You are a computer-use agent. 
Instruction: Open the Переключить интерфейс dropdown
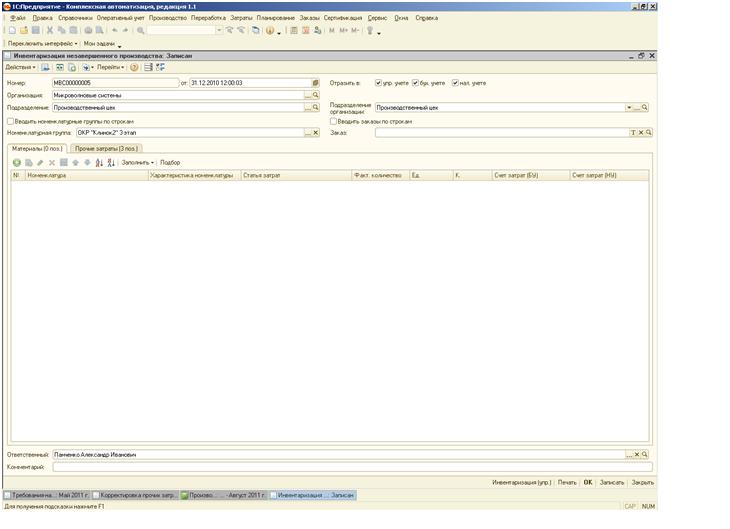pyautogui.click(x=42, y=43)
